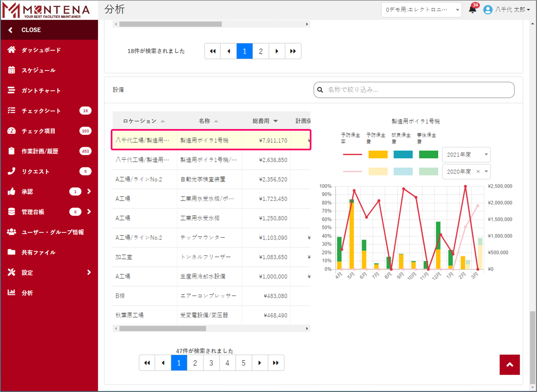The height and width of the screenshot is (392, 537).
Task: Click the user avatar icon for 八千代 太郎
Action: (x=488, y=10)
